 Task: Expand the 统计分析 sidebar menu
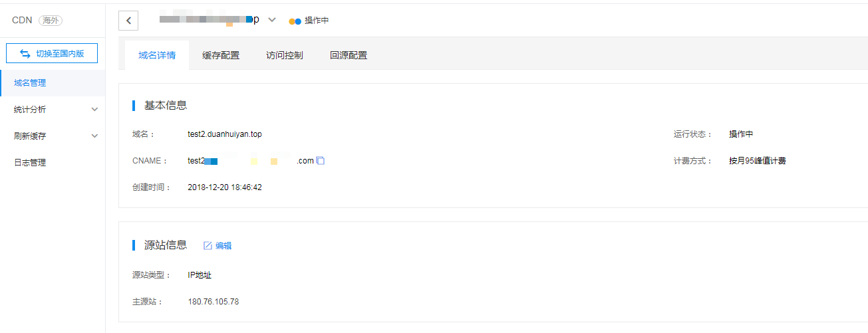point(94,110)
